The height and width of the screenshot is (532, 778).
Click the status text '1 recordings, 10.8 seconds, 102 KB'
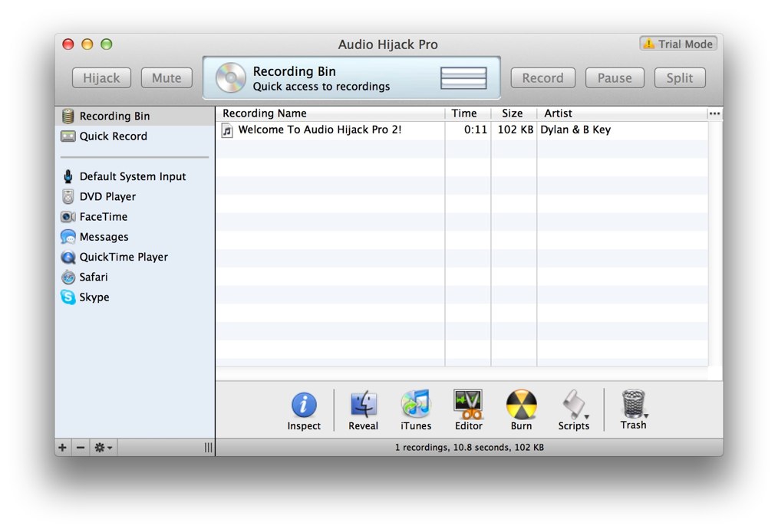470,447
